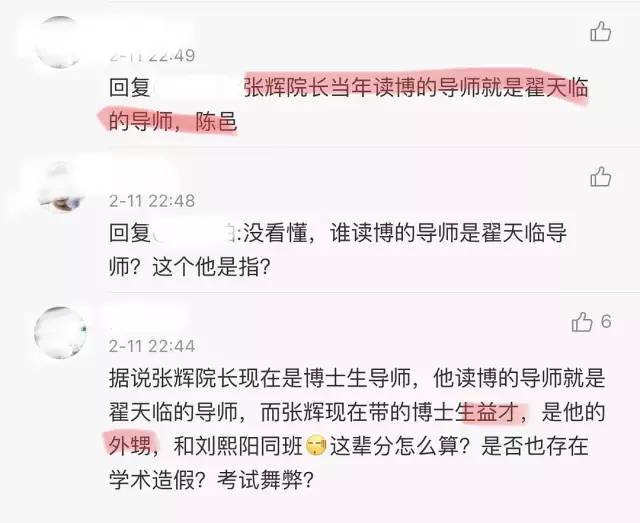This screenshot has height=523, width=640.
Task: Open avatar of the 22:44 commenter
Action: click(x=60, y=332)
